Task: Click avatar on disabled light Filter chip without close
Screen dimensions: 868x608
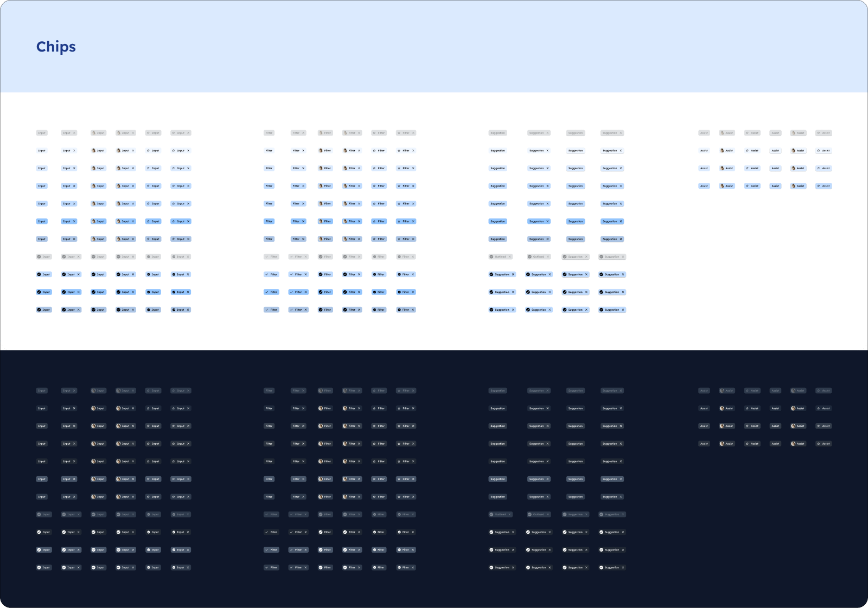Action: 321,133
